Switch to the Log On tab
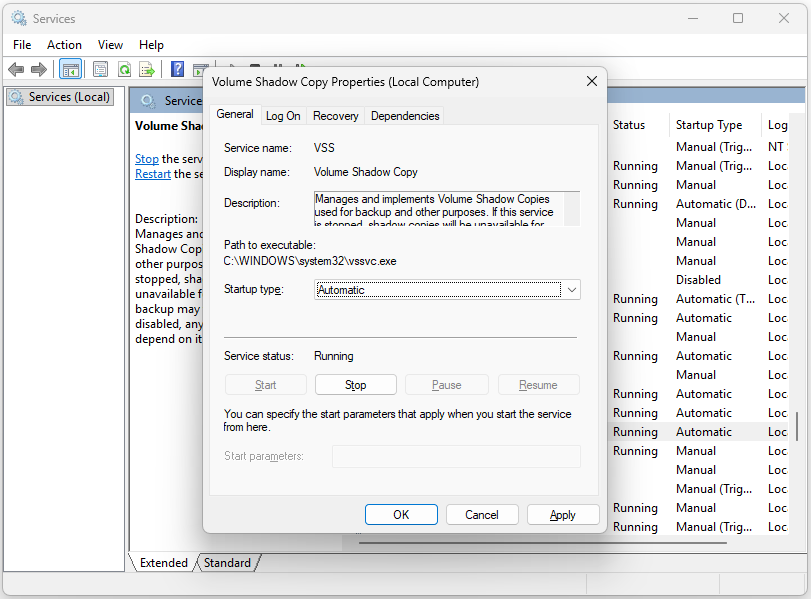811x599 pixels. tap(283, 116)
